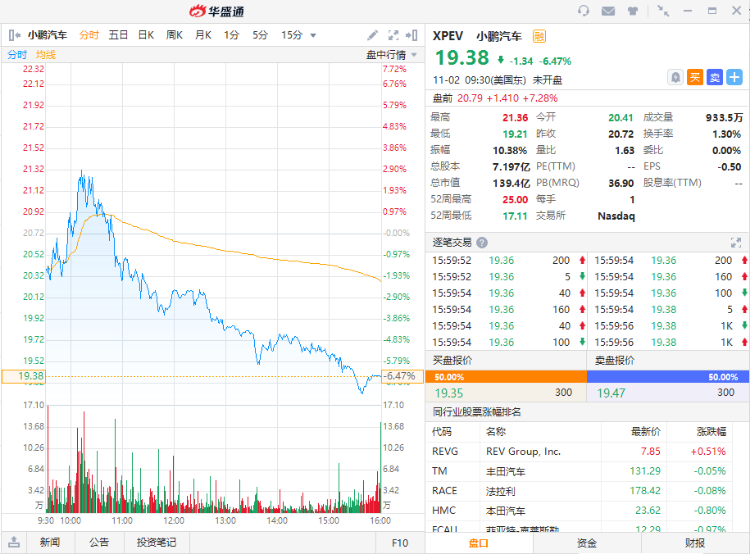Click the 买盘报价 header
This screenshot has height=554, width=750.
(x=452, y=360)
